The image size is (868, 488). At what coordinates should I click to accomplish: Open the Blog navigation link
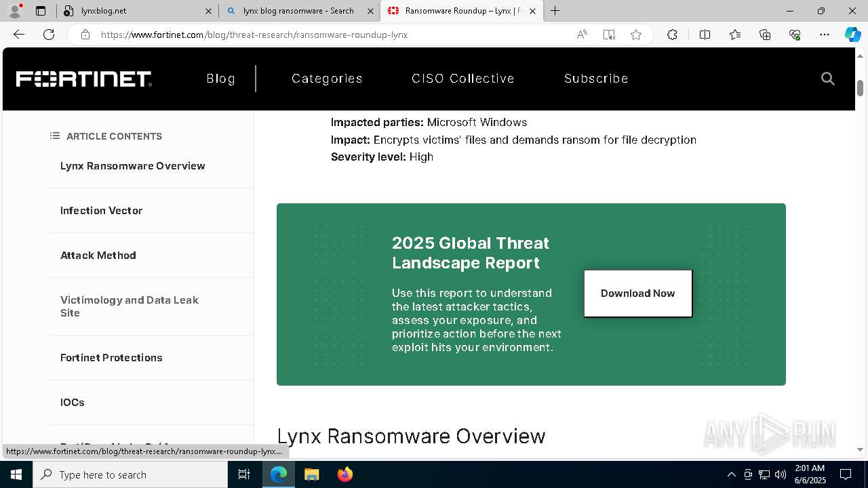pos(221,79)
